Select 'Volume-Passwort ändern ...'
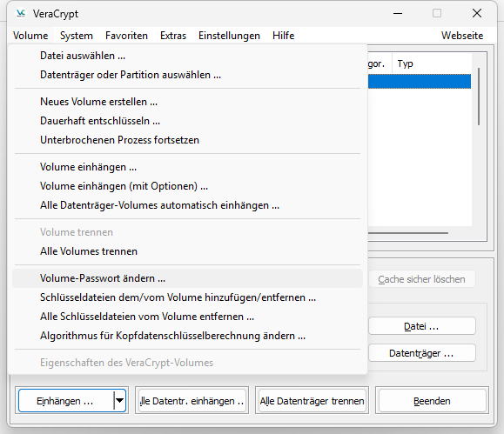This screenshot has width=504, height=434. pos(187,278)
